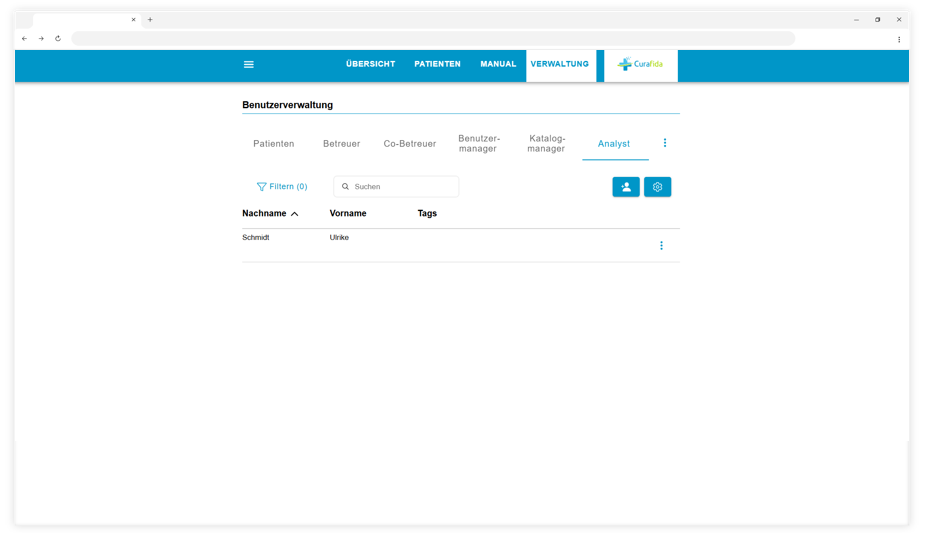Toggle sort order arrow next to Nachname
The image size is (942, 533).
click(294, 214)
